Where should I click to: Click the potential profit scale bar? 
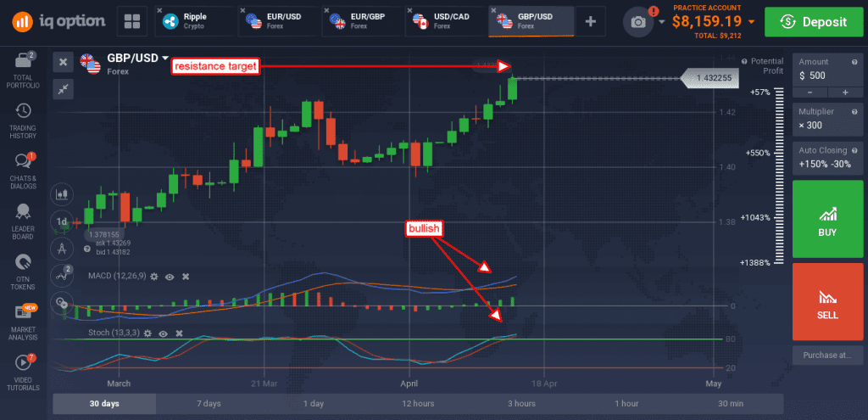[778, 177]
